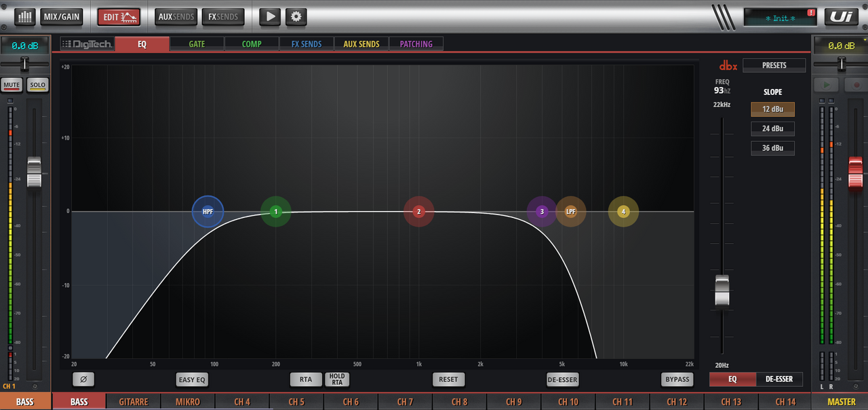Click the HPF frequency slider handle
This screenshot has height=410, width=868.
[722, 291]
